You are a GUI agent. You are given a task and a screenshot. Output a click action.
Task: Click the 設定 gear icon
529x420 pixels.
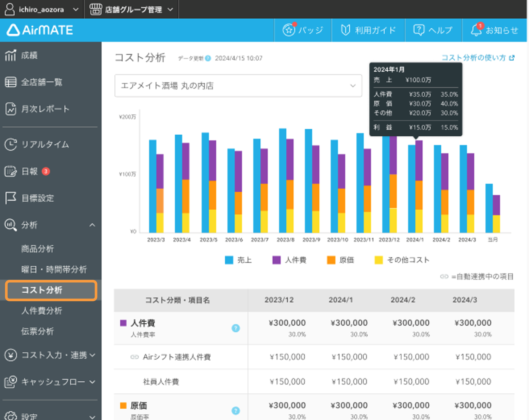click(11, 416)
